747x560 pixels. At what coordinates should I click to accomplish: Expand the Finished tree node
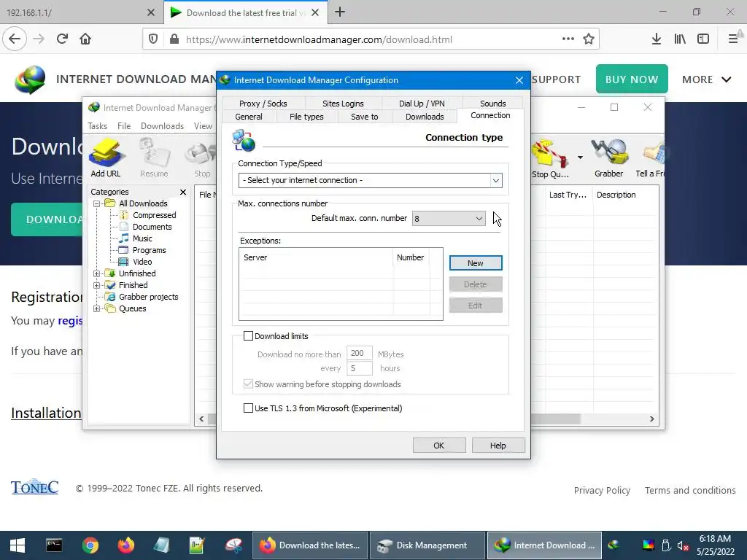(x=97, y=285)
